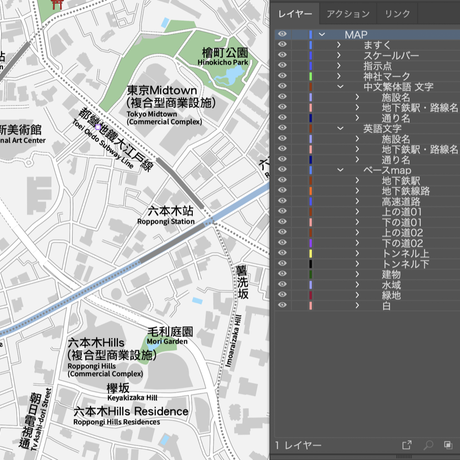Select the 建物 layer name
Screen dimensions: 460x460
[391, 274]
